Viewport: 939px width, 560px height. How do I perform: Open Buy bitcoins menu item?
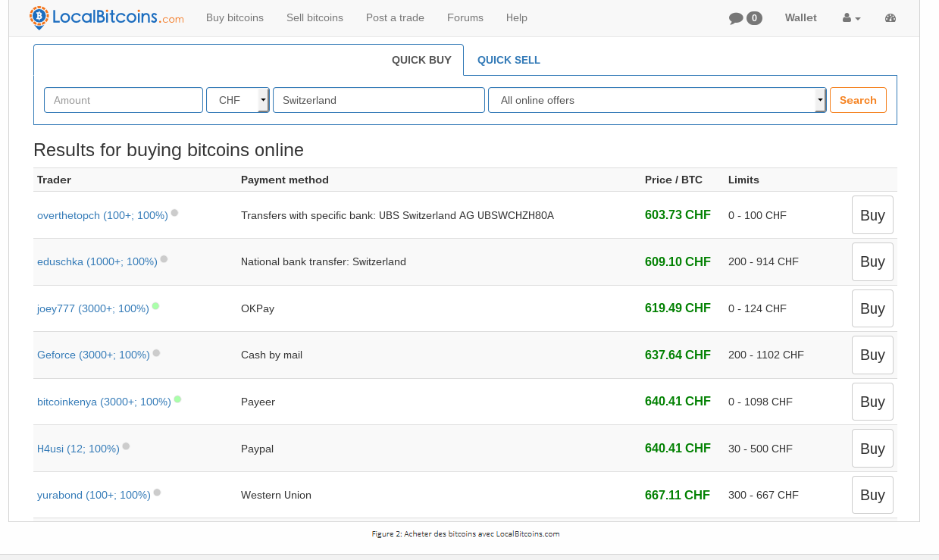[x=235, y=17]
